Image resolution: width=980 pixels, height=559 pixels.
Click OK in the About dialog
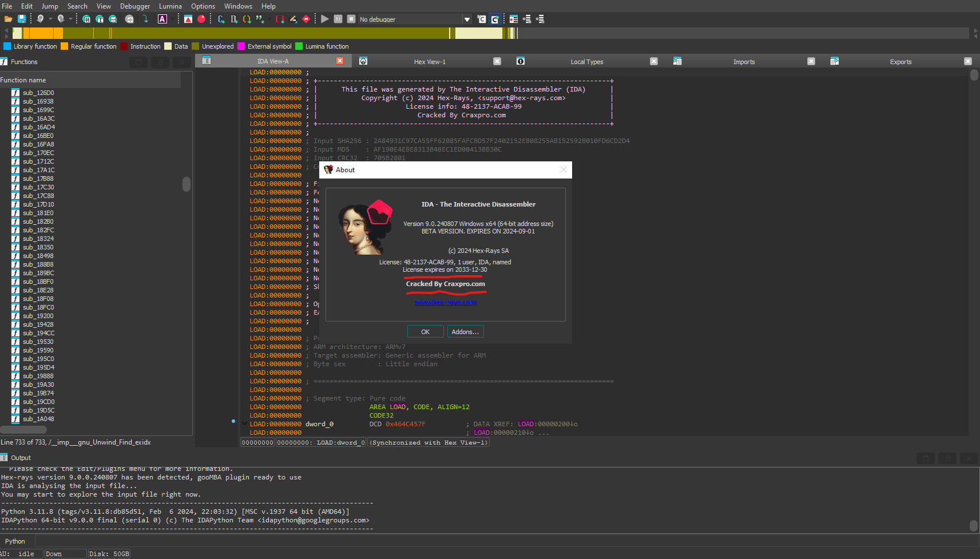point(425,332)
